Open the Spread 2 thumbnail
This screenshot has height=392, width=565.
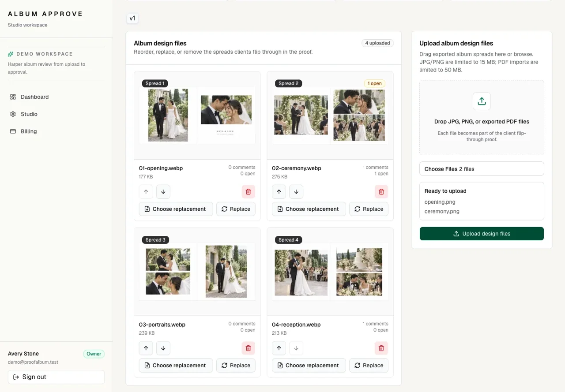pyautogui.click(x=330, y=116)
